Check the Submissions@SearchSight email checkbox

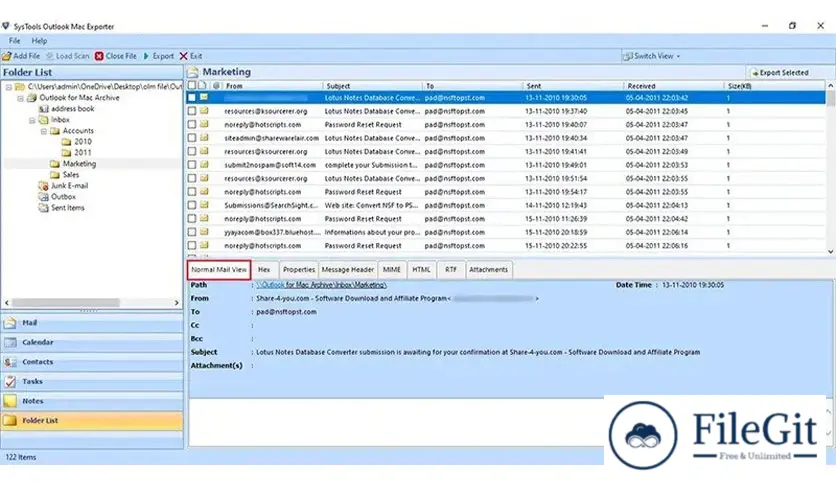click(x=192, y=205)
